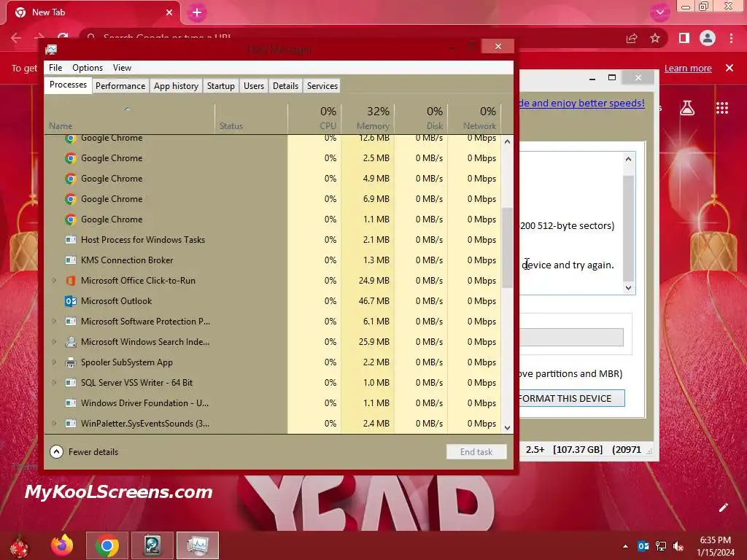Click the Microsoft Office Click-to-Run icon
The height and width of the screenshot is (560, 747).
(x=71, y=281)
